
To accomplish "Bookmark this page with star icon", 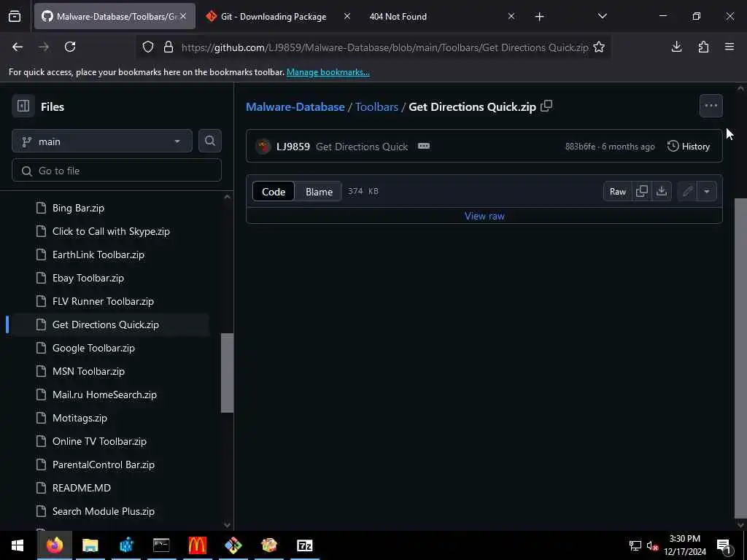I will pyautogui.click(x=599, y=47).
